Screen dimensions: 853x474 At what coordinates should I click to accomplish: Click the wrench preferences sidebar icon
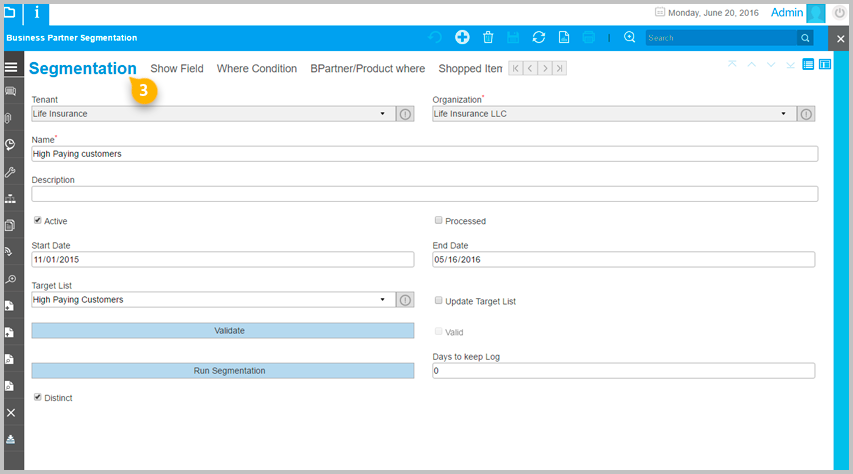point(10,172)
